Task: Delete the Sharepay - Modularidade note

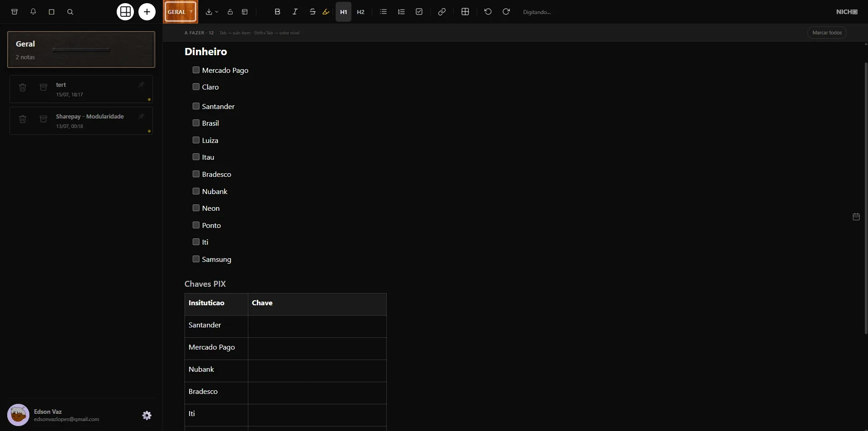Action: [x=23, y=119]
